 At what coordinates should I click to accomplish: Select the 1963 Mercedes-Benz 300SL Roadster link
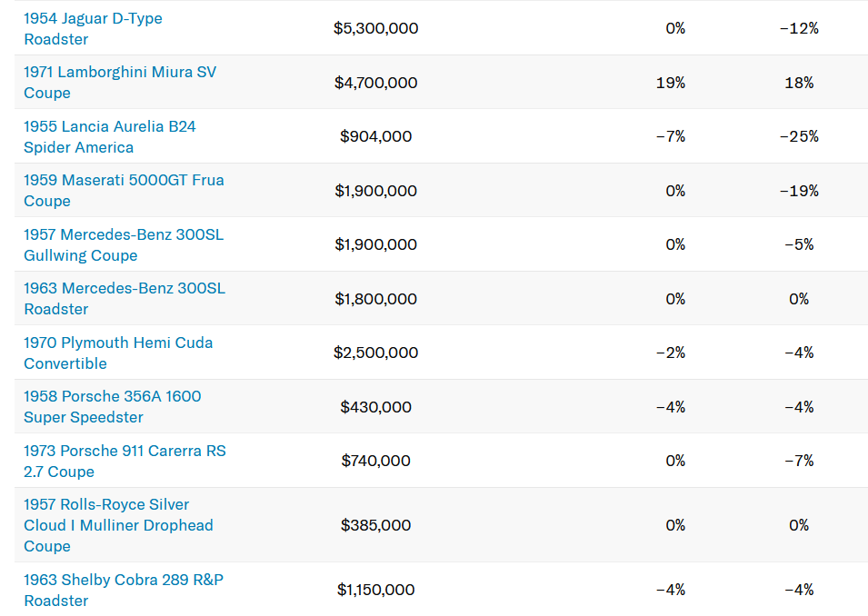point(124,288)
